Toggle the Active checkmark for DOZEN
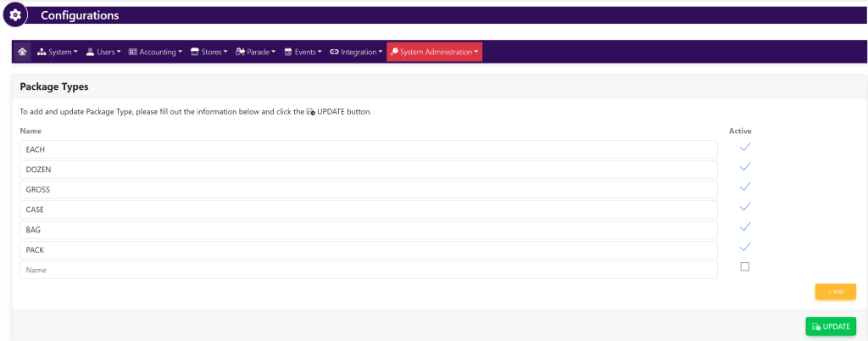The height and width of the screenshot is (341, 868). (745, 167)
